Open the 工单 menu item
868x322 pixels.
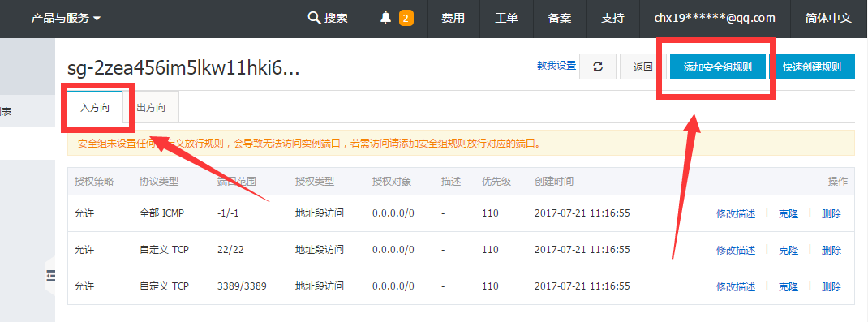[x=506, y=19]
